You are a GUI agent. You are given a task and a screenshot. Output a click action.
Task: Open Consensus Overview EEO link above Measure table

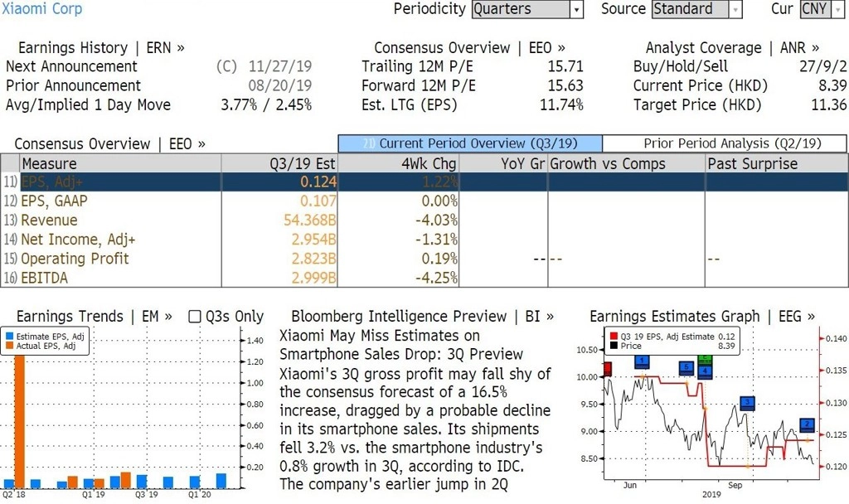(x=110, y=144)
